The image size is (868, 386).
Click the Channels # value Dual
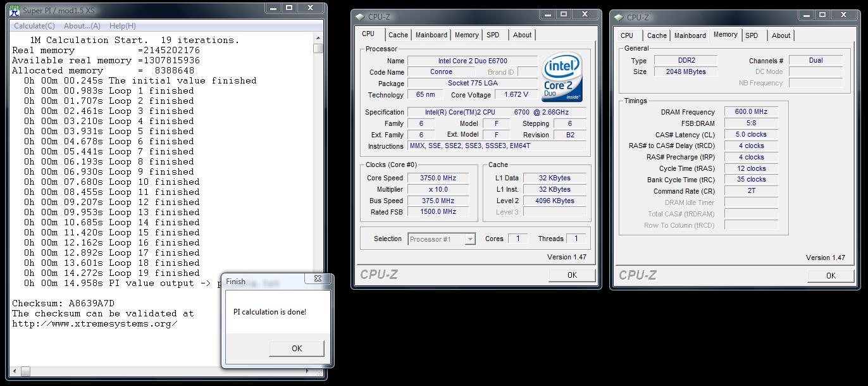pyautogui.click(x=816, y=60)
